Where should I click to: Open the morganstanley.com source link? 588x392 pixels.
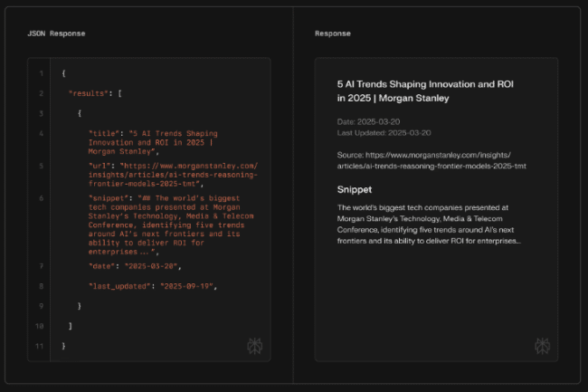point(431,161)
